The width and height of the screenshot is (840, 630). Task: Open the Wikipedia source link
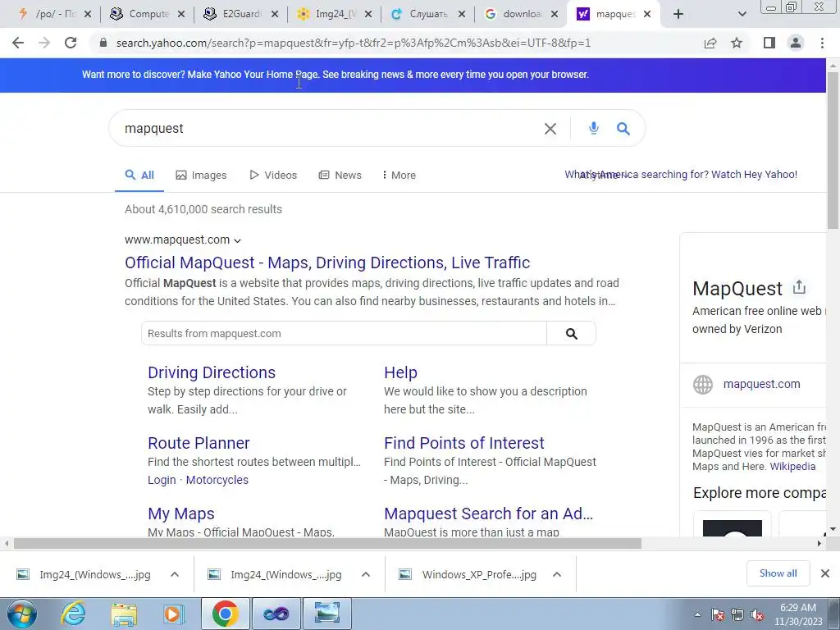(792, 467)
